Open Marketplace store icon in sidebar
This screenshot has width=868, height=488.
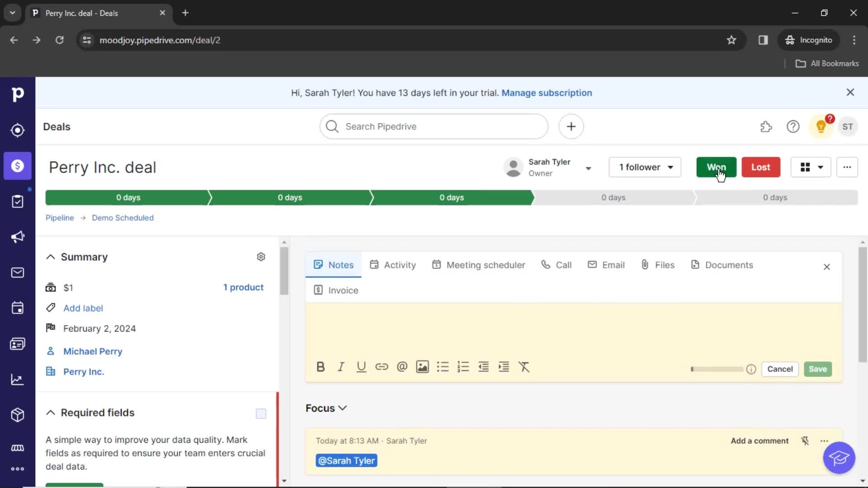coord(18,448)
